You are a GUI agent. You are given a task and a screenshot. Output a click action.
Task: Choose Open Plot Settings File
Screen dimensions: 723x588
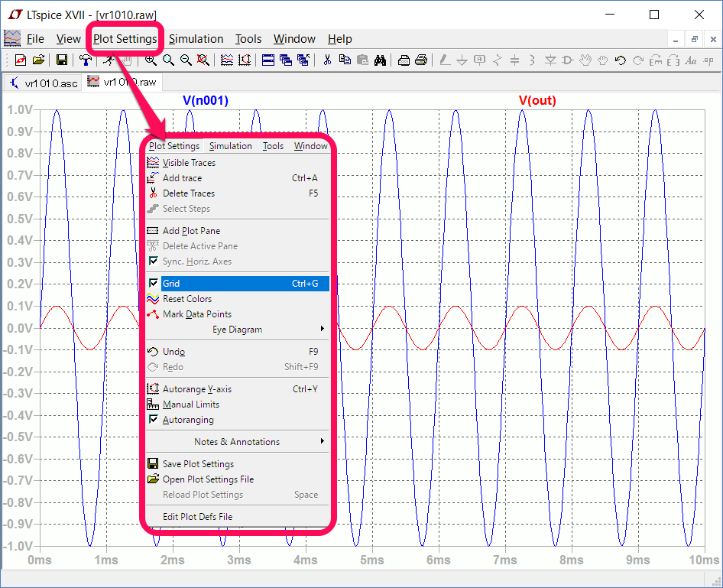click(238, 479)
